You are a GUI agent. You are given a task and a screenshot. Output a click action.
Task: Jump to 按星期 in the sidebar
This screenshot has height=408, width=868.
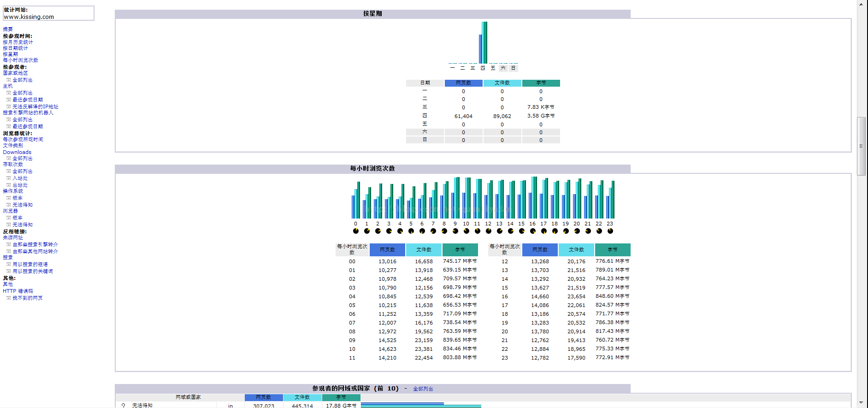pos(10,54)
